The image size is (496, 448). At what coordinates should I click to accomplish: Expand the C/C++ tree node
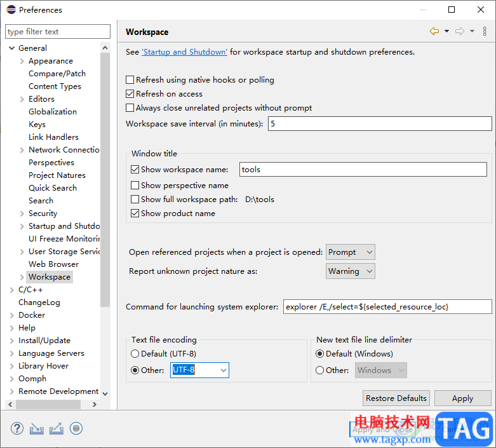pos(11,290)
